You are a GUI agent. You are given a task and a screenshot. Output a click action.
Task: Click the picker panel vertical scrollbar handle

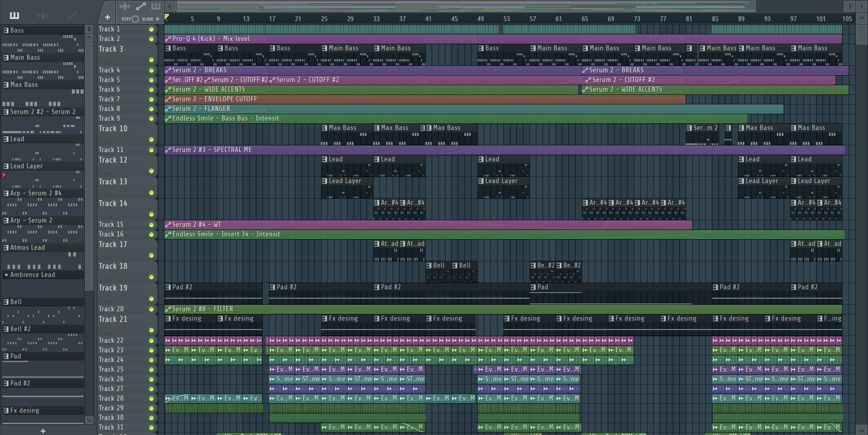pos(89,166)
